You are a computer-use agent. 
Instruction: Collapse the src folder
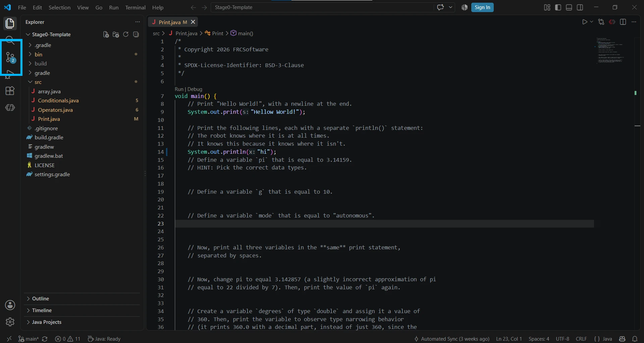82,82
